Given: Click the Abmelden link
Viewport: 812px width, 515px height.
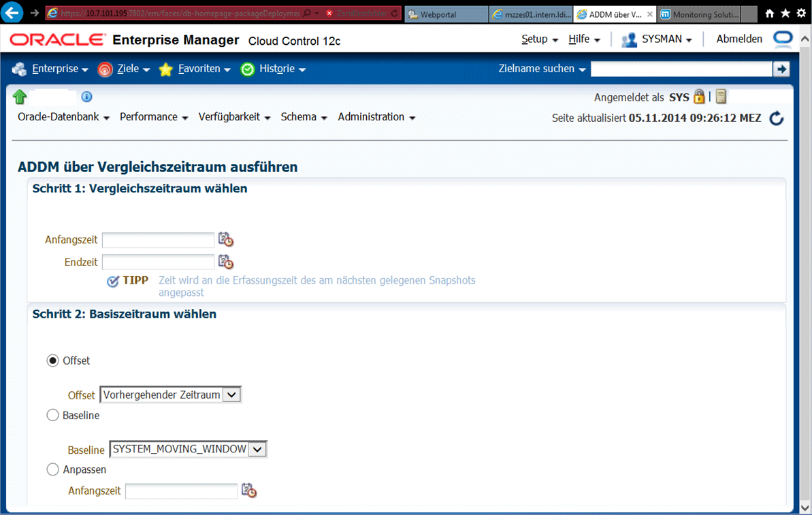Looking at the screenshot, I should point(739,39).
